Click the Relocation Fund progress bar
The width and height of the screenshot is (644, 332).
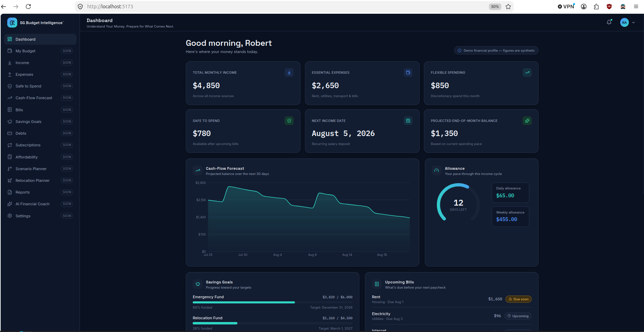coord(273,323)
